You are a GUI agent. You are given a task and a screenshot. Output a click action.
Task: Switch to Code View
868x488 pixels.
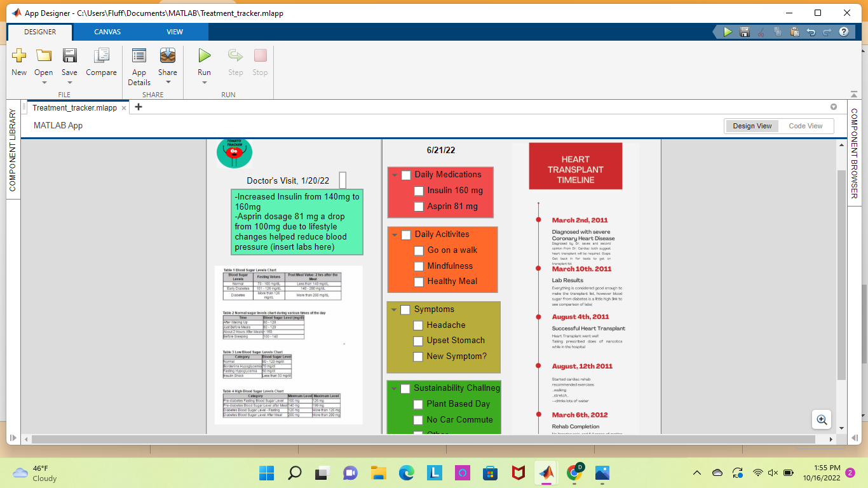point(806,126)
